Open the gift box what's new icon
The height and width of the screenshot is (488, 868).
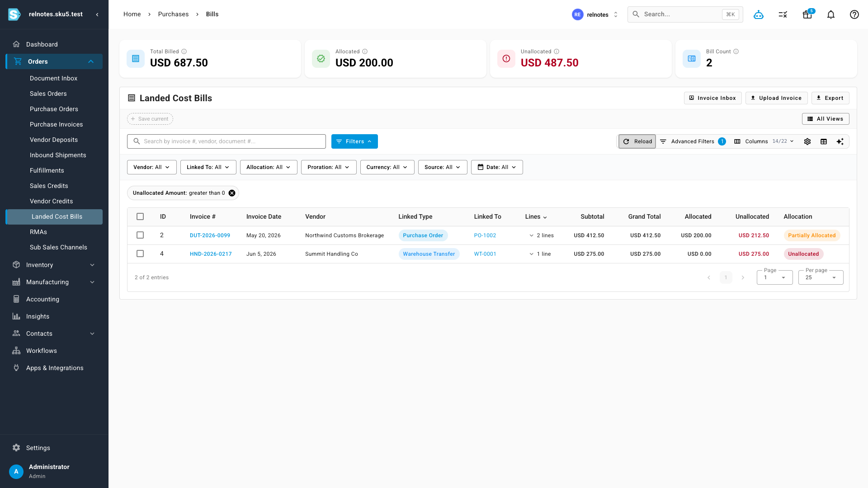pos(807,14)
